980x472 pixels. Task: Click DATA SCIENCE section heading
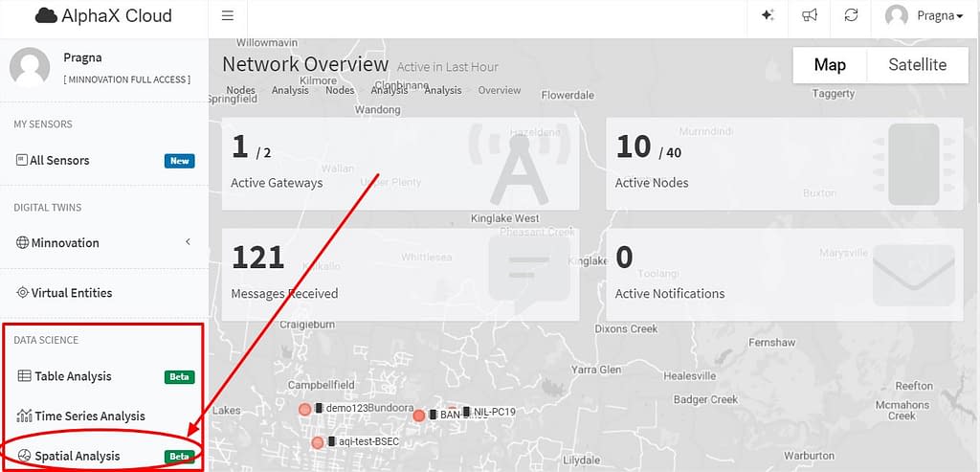coord(46,340)
